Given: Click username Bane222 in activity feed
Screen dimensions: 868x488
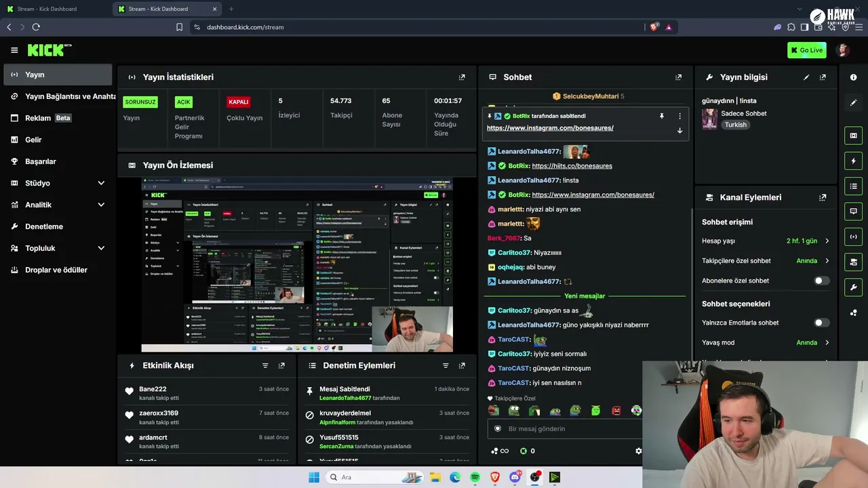Looking at the screenshot, I should pyautogui.click(x=153, y=389).
